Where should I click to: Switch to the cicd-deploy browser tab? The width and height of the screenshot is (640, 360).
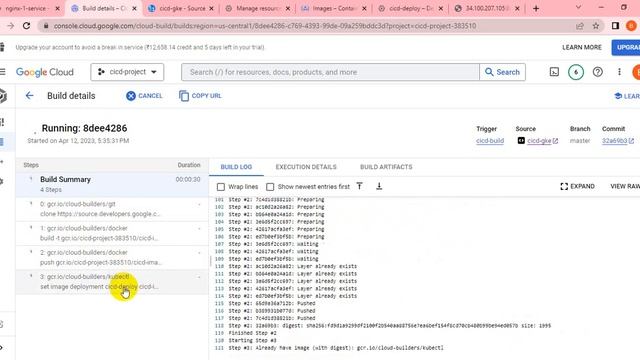point(411,8)
